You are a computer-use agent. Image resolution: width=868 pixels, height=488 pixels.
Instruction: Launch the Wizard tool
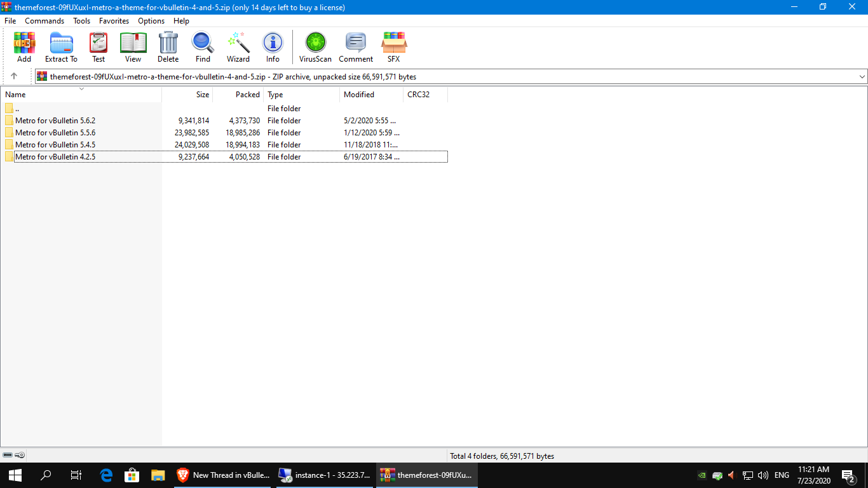tap(238, 48)
